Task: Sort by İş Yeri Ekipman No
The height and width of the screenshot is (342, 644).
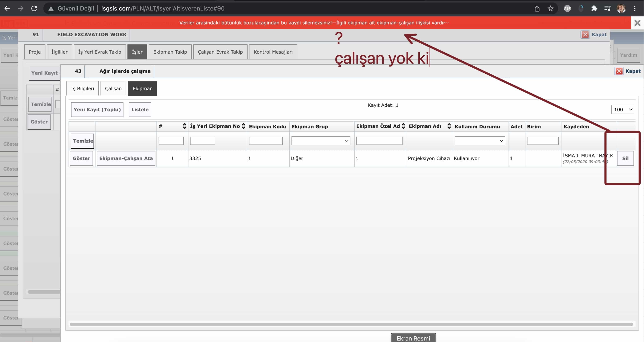Action: point(244,126)
